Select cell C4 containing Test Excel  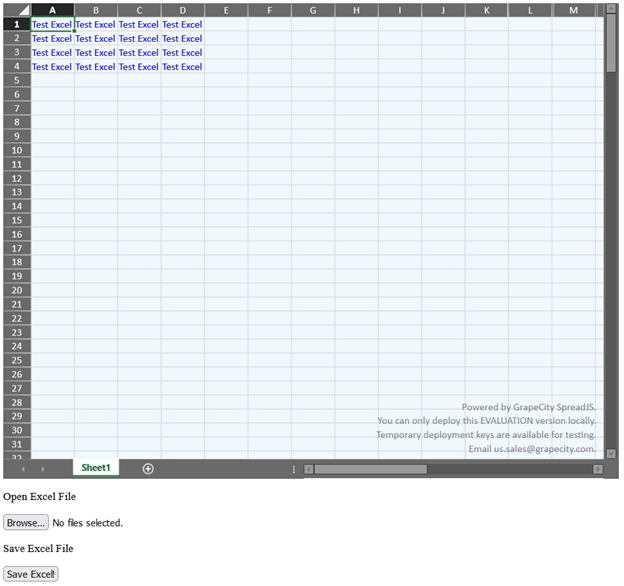click(139, 66)
